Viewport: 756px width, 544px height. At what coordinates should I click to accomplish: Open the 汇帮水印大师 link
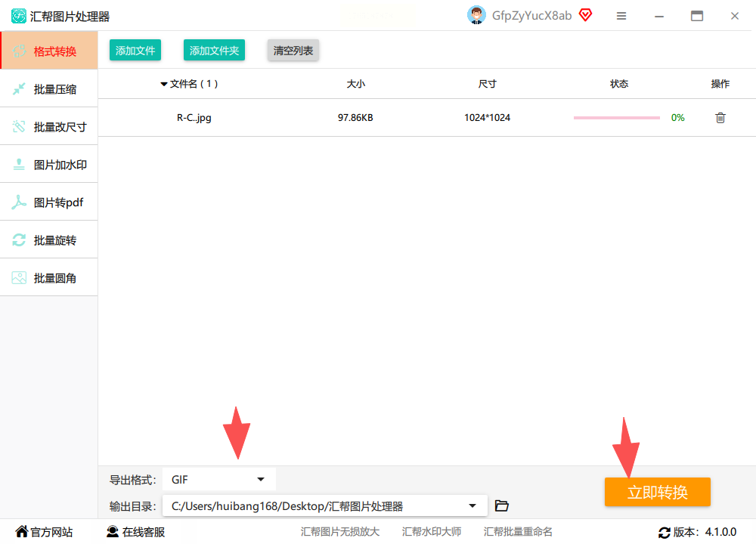point(432,531)
